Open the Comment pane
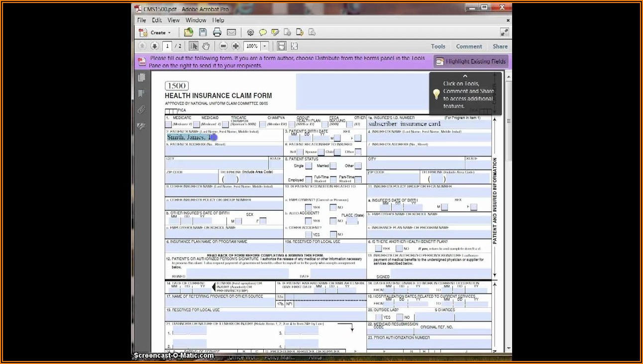This screenshot has width=643, height=364. 469,46
